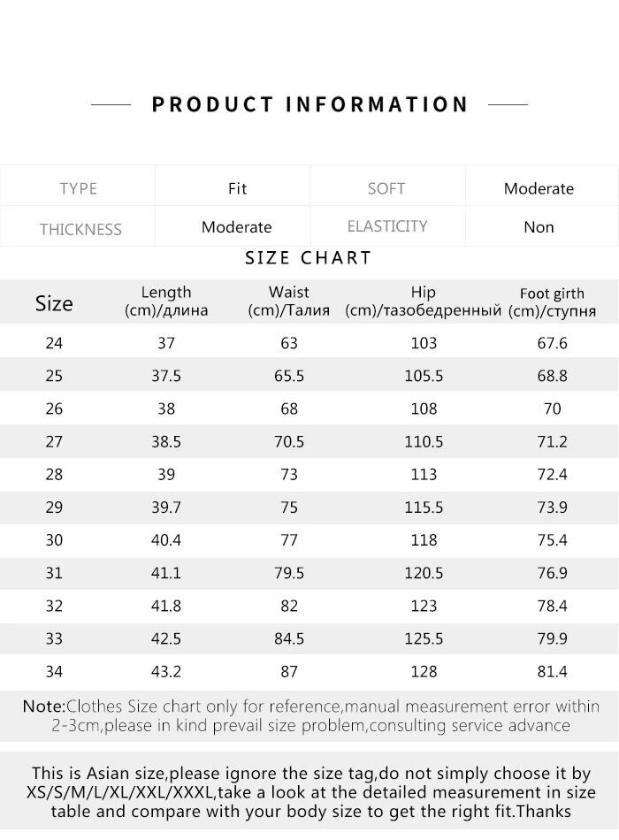This screenshot has width=619, height=840.
Task: Click the Foot girth column header
Action: click(x=552, y=302)
